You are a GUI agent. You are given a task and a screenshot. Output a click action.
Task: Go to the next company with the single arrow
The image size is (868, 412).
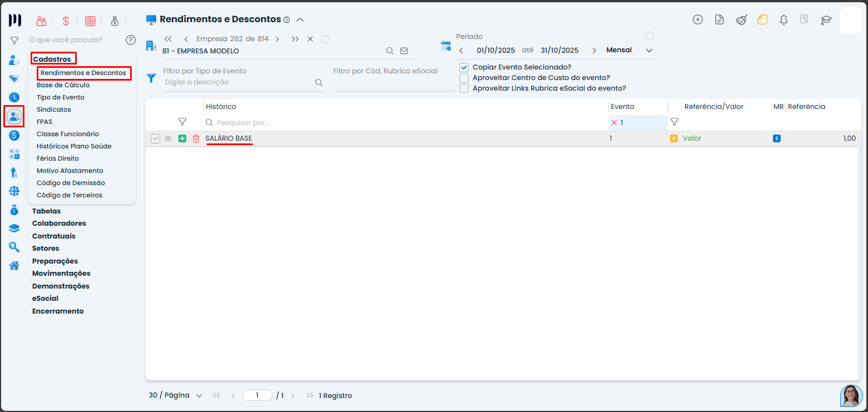click(x=277, y=39)
